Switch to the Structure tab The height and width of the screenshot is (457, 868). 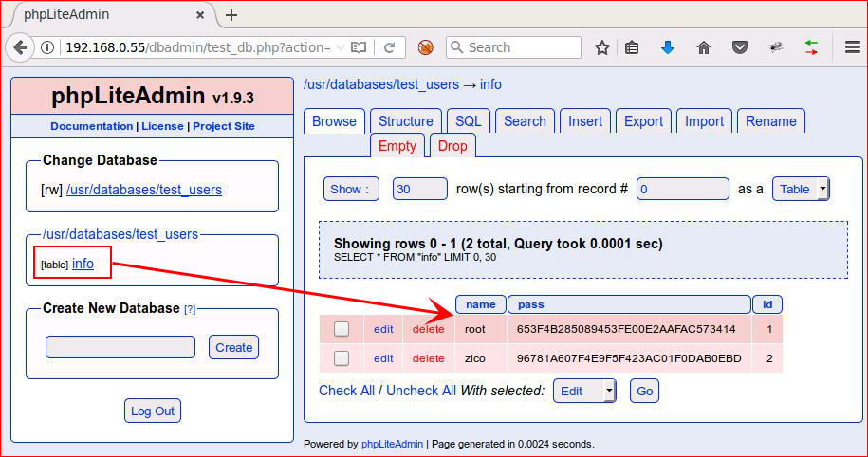point(406,121)
